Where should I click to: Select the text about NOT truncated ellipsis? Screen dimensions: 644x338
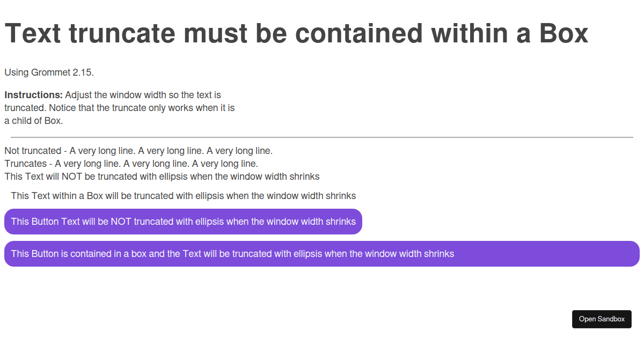tap(162, 177)
